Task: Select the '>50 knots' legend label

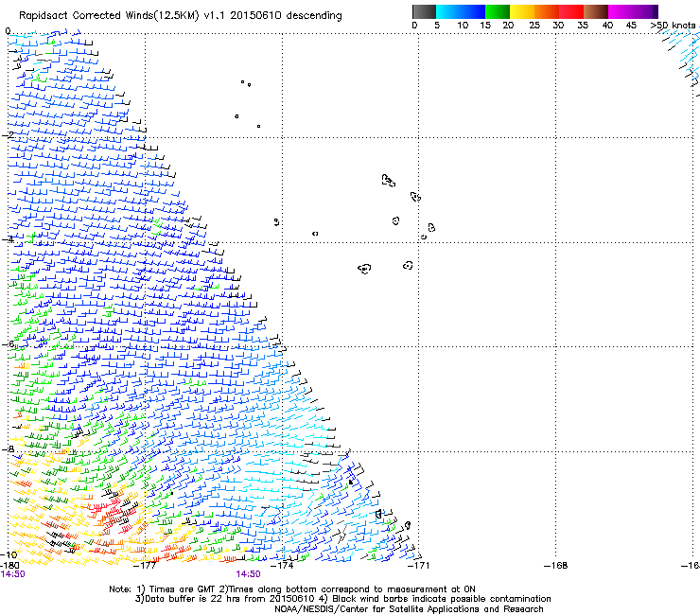Action: [x=673, y=26]
